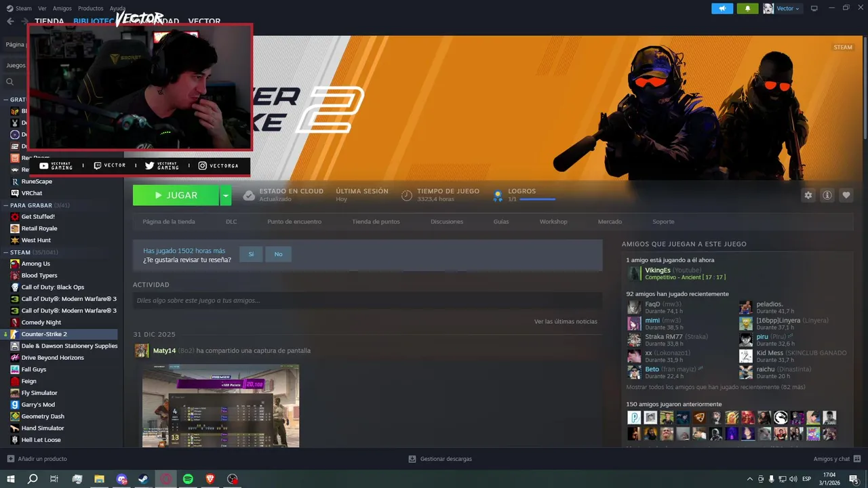Screen dimensions: 868x488
Task: Open Gestionar descargas
Action: click(x=440, y=459)
